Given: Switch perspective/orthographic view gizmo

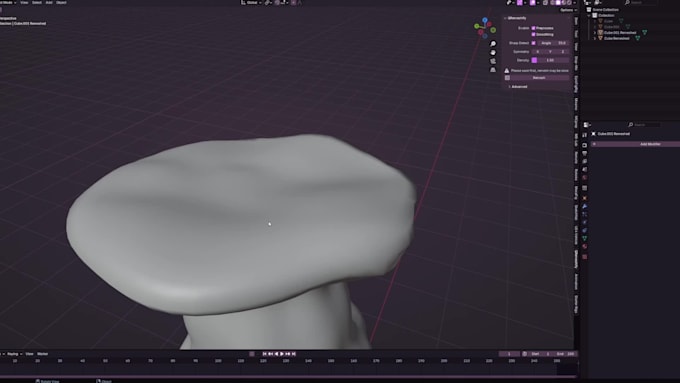Looking at the screenshot, I should pos(493,70).
